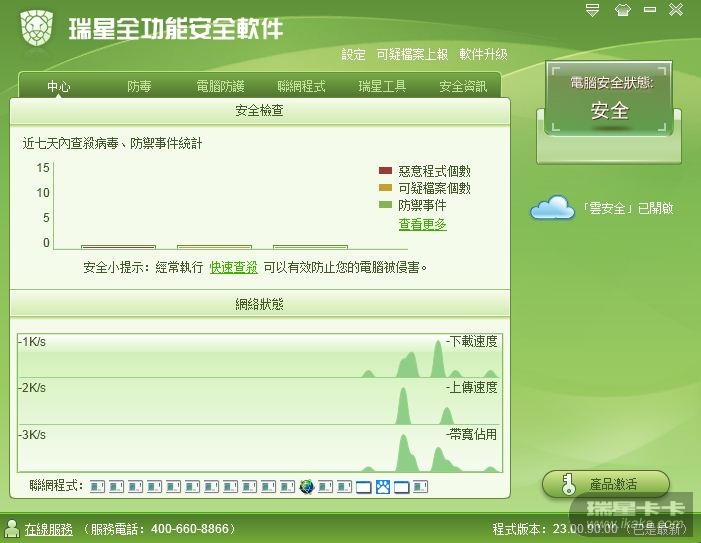Click the blank window icon left of paw icon

pos(363,487)
